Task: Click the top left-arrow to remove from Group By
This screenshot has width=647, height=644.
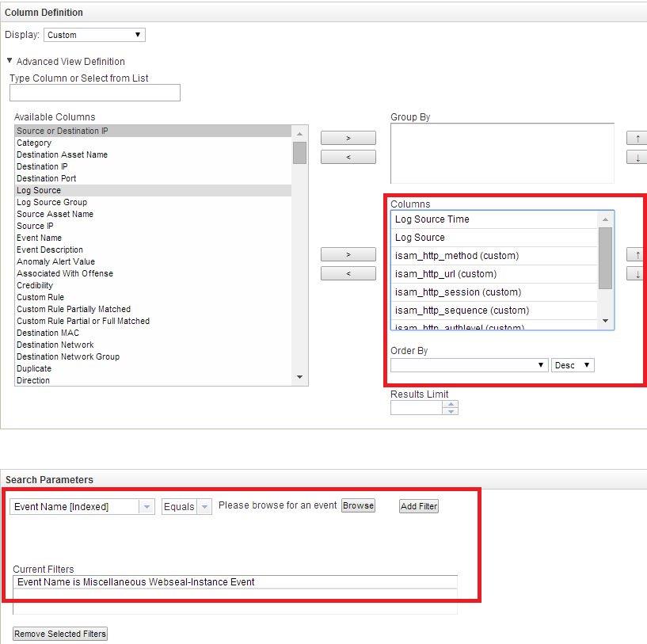Action: [348, 156]
